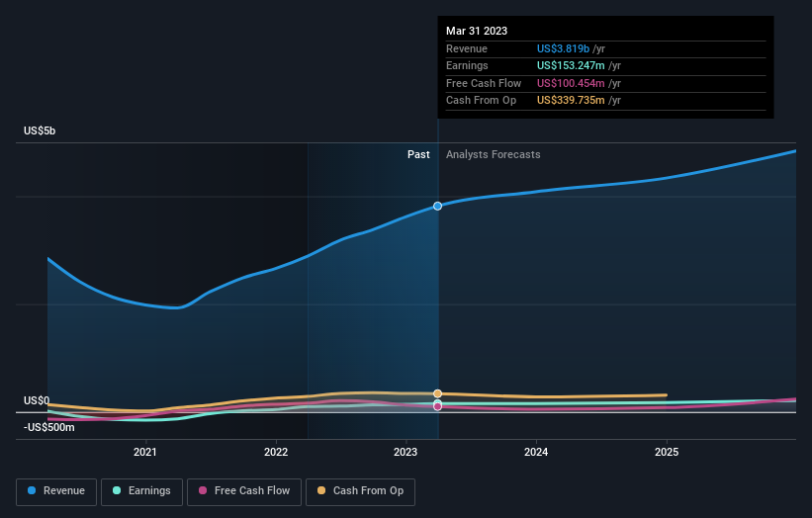The width and height of the screenshot is (812, 518).
Task: Click the Past label on chart
Action: tap(418, 155)
